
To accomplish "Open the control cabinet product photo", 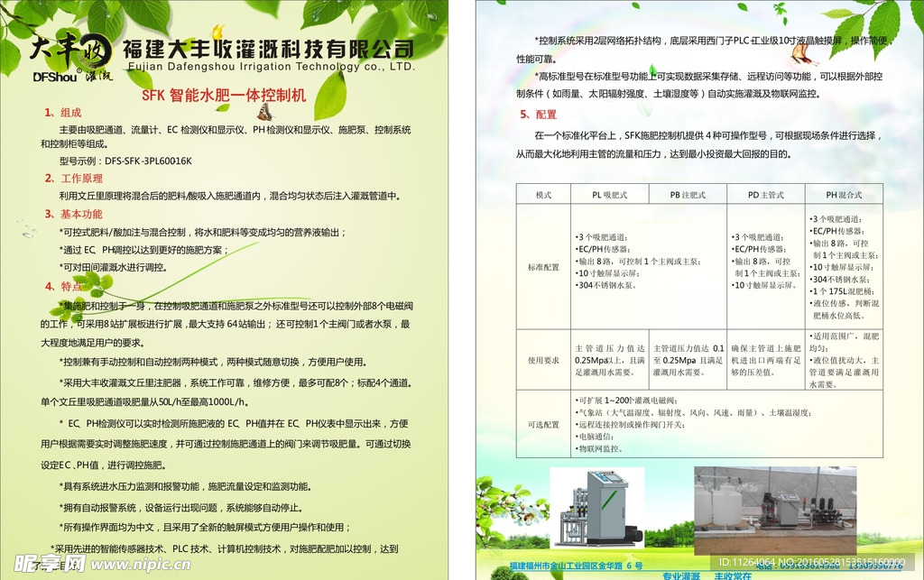I will [x=597, y=508].
